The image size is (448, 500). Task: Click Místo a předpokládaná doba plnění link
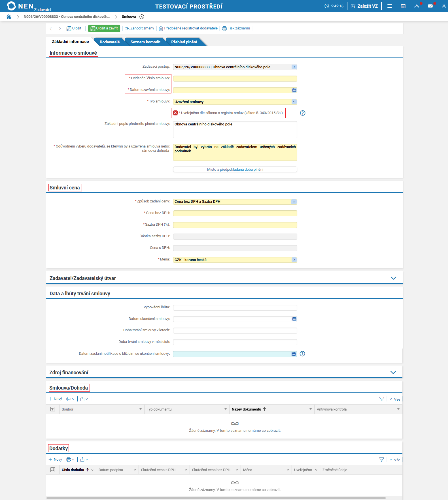pyautogui.click(x=235, y=169)
